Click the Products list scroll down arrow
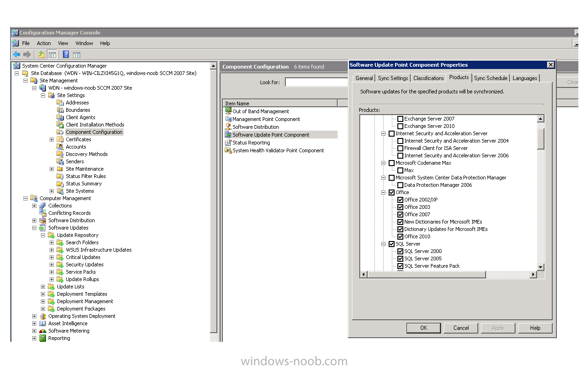Viewport: 588px width, 368px height. (x=541, y=267)
